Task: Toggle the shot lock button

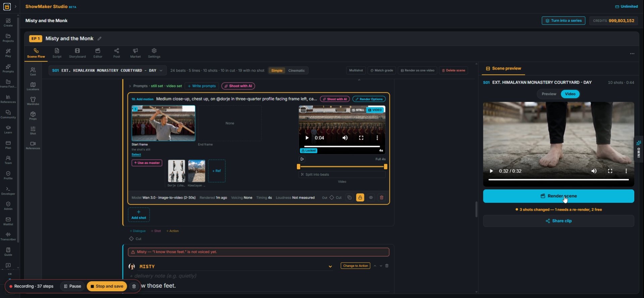Action: pos(360,198)
